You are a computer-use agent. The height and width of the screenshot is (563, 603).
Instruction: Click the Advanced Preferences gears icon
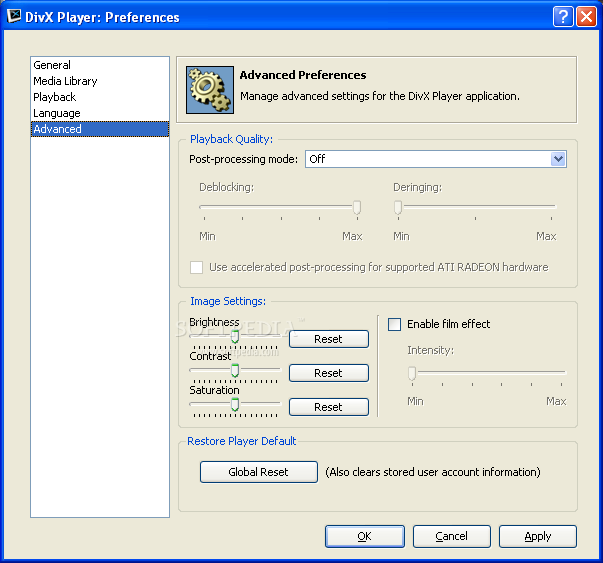pyautogui.click(x=210, y=90)
